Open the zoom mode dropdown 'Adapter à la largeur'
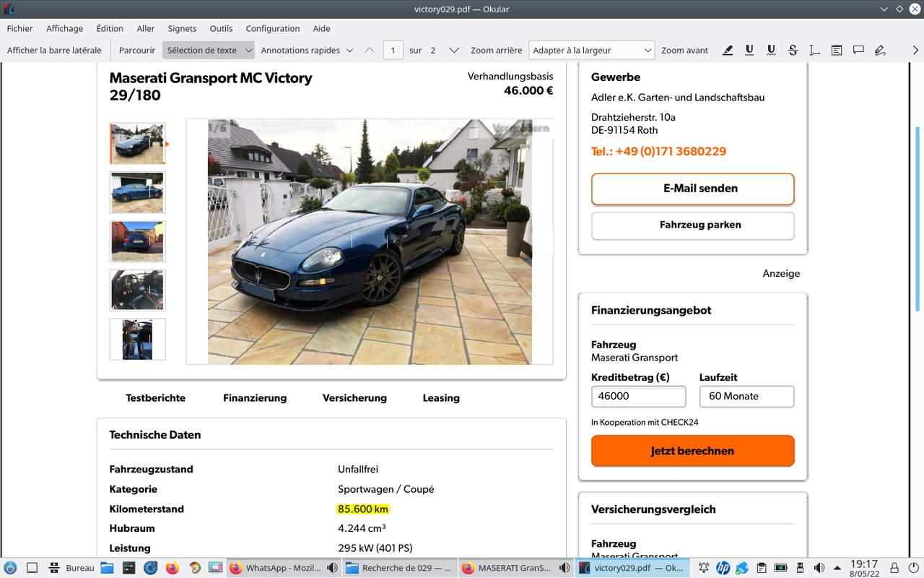This screenshot has width=924, height=578. tap(592, 51)
